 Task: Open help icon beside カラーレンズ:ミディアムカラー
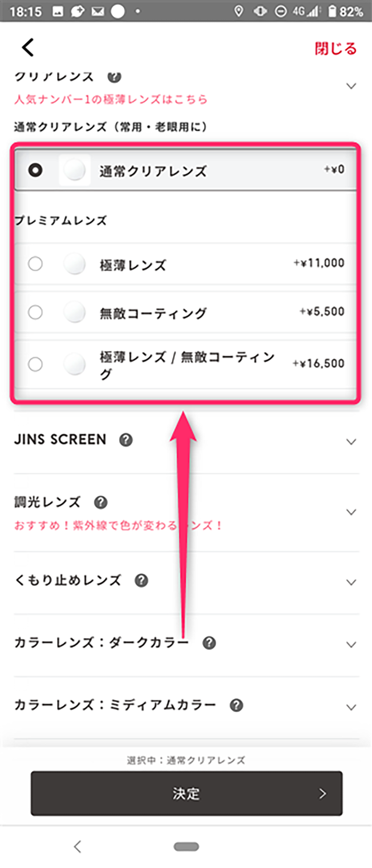[x=237, y=705]
